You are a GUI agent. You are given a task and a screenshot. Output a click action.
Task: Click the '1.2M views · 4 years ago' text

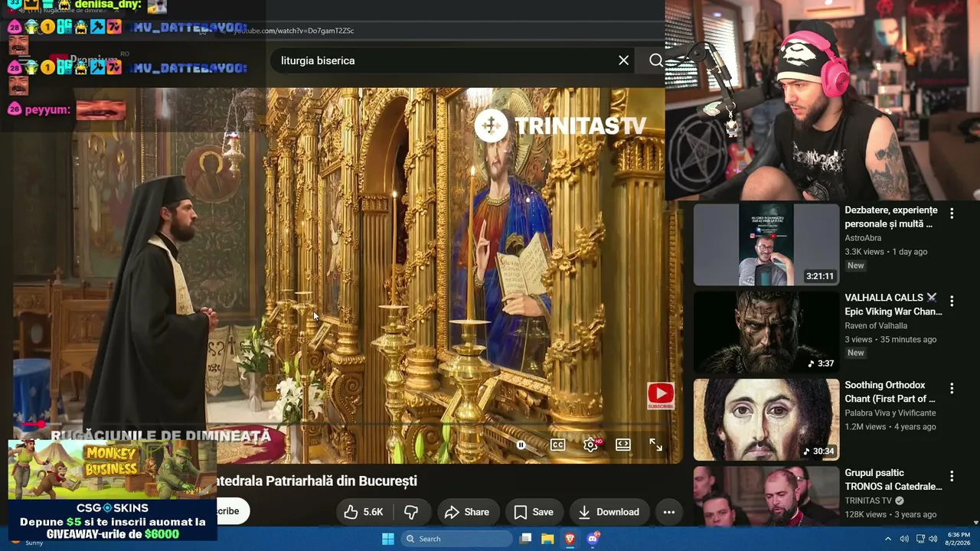890,427
